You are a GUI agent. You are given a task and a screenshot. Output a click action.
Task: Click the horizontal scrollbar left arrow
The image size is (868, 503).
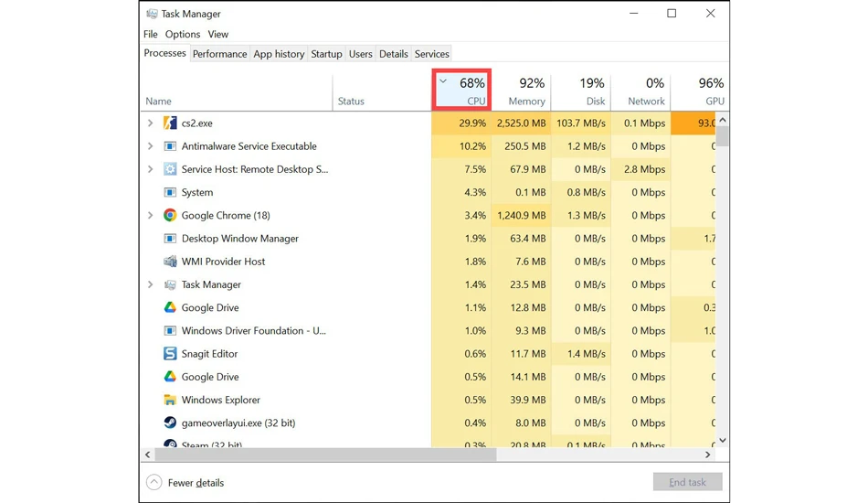point(147,455)
